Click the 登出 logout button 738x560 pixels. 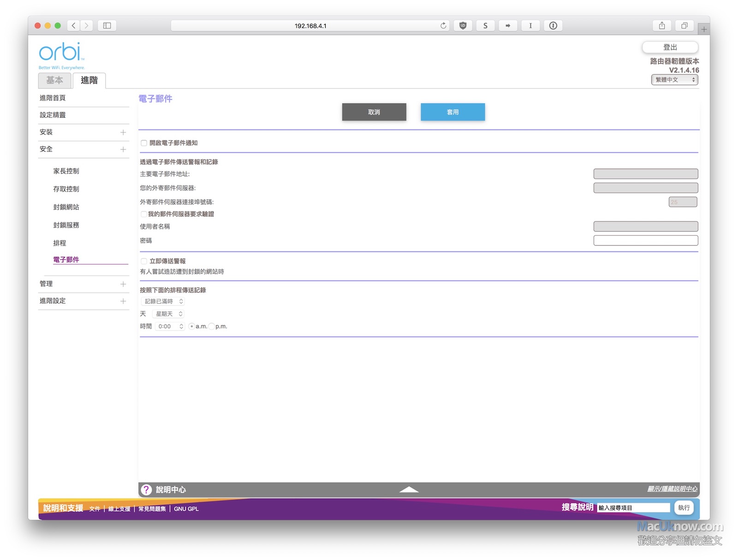(x=670, y=47)
